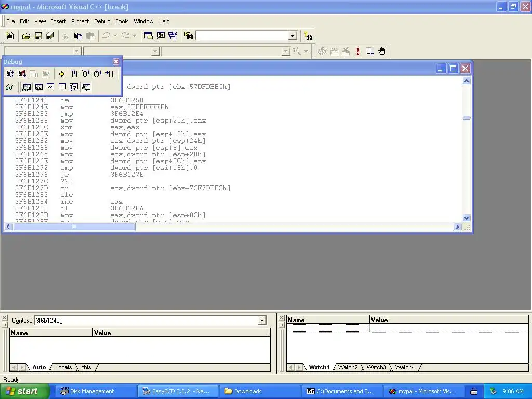Open the Downloads folder taskbar button
Viewport: 532px width, 399px height.
[x=260, y=391]
